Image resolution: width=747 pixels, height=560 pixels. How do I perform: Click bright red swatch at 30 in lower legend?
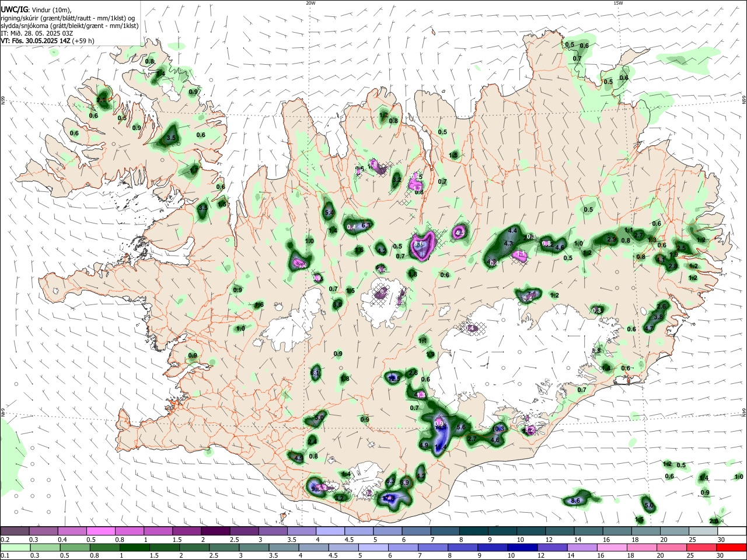pos(732,547)
